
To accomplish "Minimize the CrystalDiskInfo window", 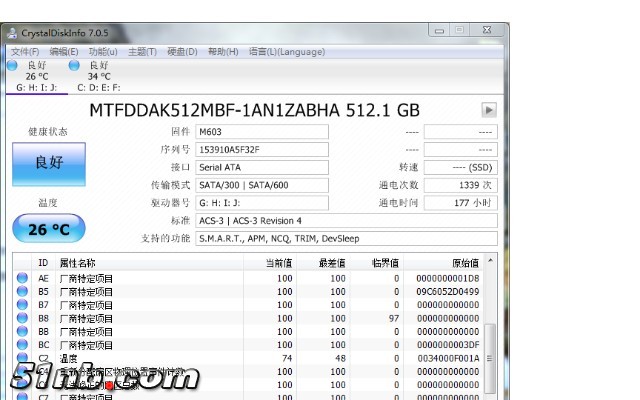I will (x=439, y=30).
